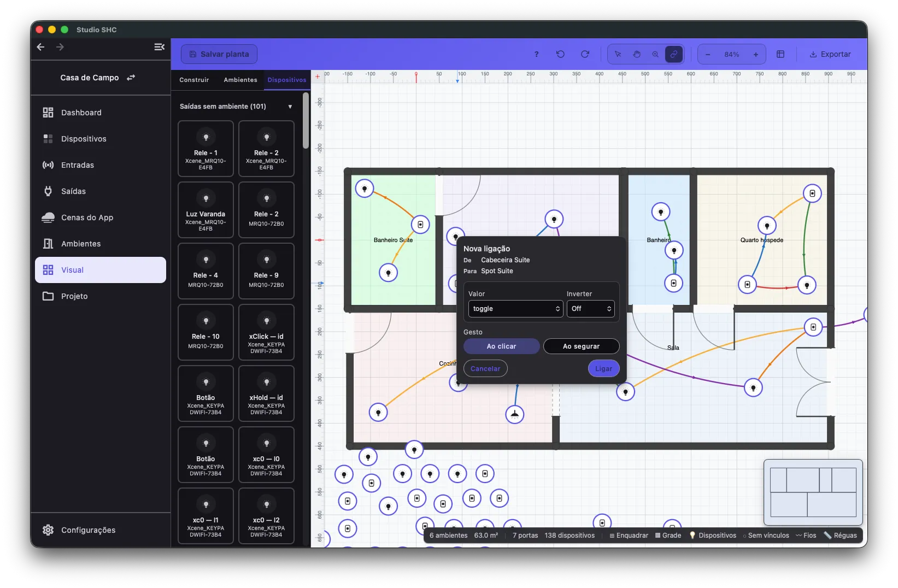
Task: Toggle Fios wires visibility in status bar
Action: click(806, 536)
